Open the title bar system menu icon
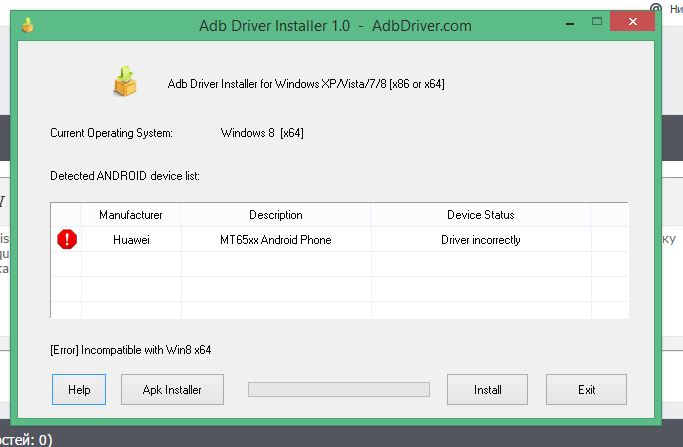Screen dimensions: 683x447 click(27, 27)
